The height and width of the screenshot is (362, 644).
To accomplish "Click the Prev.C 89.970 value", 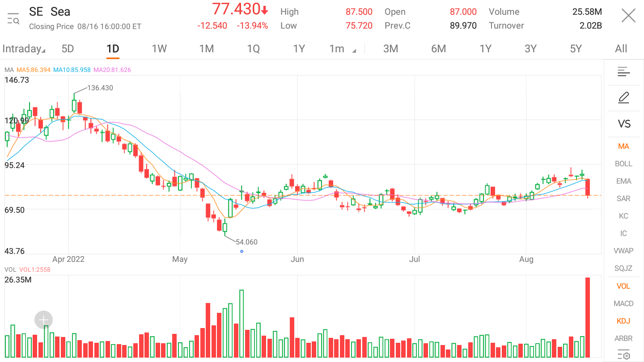I will 463,25.
